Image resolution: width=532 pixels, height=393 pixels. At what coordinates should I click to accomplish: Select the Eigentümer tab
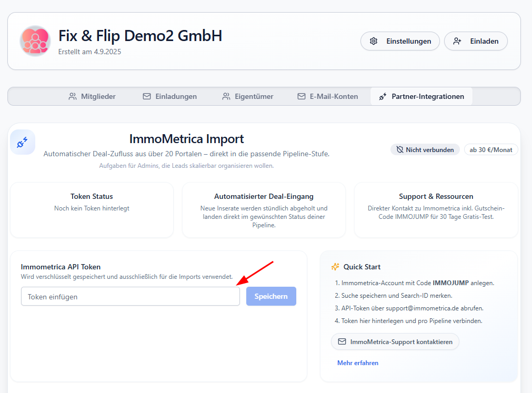[x=247, y=96]
